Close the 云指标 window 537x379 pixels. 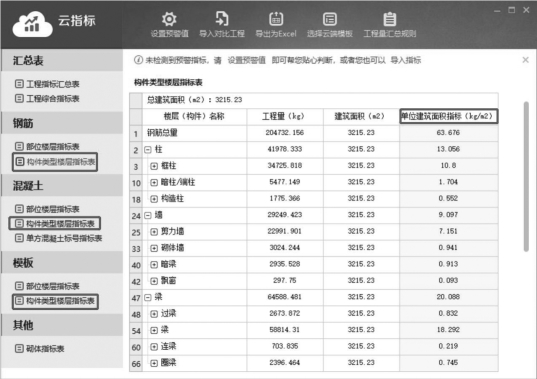pyautogui.click(x=526, y=10)
